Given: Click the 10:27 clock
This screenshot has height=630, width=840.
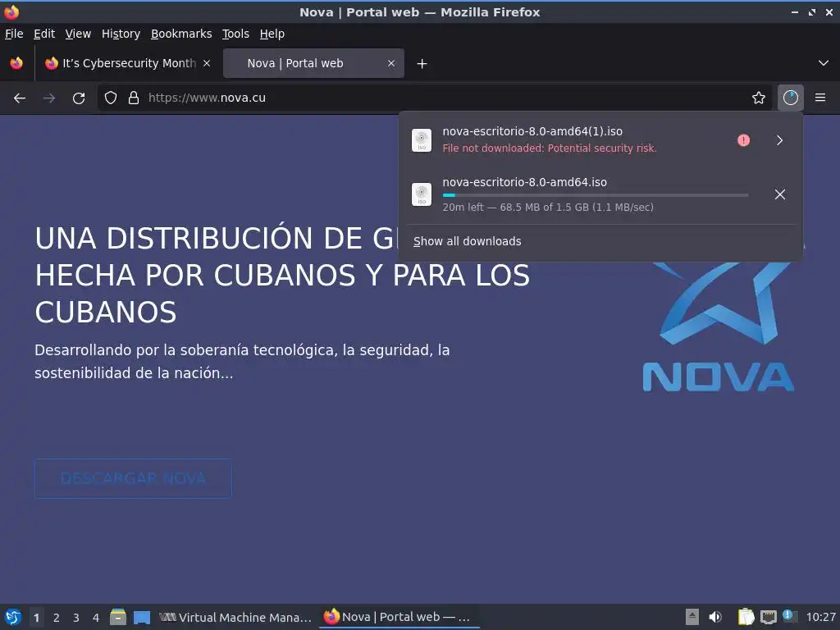Looking at the screenshot, I should pyautogui.click(x=820, y=617).
